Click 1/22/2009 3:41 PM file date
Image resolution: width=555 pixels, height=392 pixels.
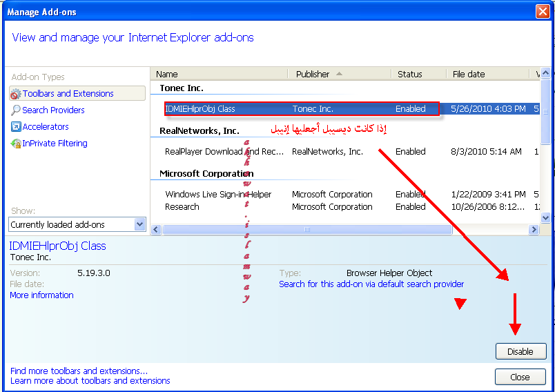click(489, 194)
